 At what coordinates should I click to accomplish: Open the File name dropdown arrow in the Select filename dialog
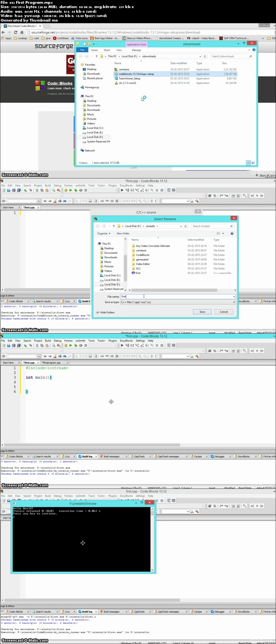(234, 297)
